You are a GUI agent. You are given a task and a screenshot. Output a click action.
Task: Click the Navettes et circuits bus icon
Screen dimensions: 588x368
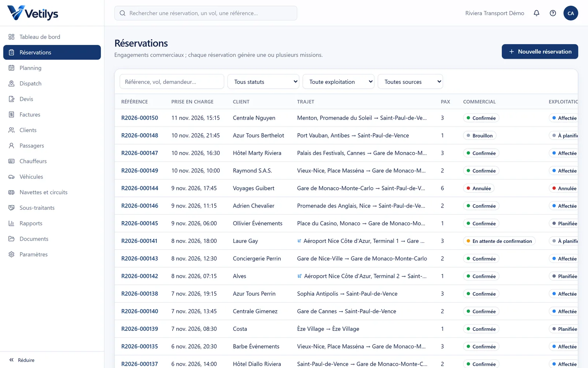[x=11, y=192]
